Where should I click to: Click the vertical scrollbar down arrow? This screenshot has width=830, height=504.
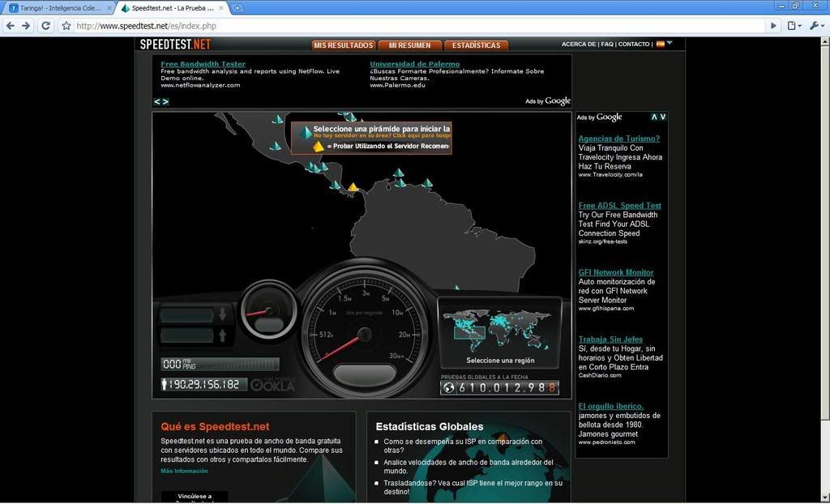point(825,498)
